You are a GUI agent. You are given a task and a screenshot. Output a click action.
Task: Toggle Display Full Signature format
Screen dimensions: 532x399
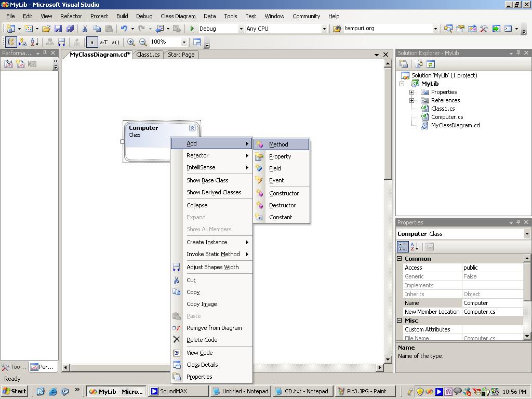(115, 42)
